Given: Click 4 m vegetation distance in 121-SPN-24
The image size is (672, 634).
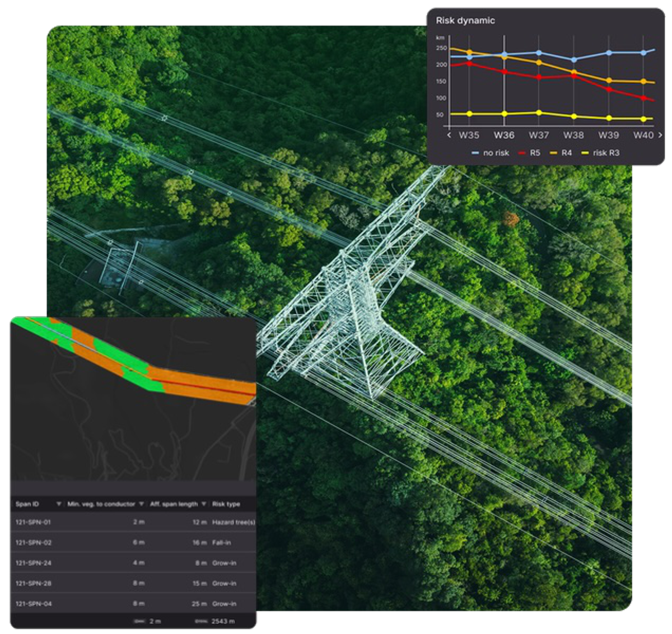Looking at the screenshot, I should point(139,563).
